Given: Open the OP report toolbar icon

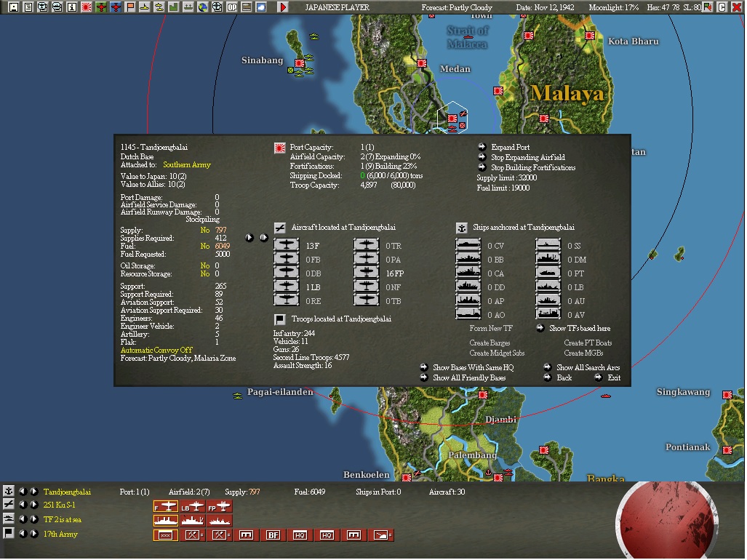Looking at the screenshot, I should tap(231, 7).
